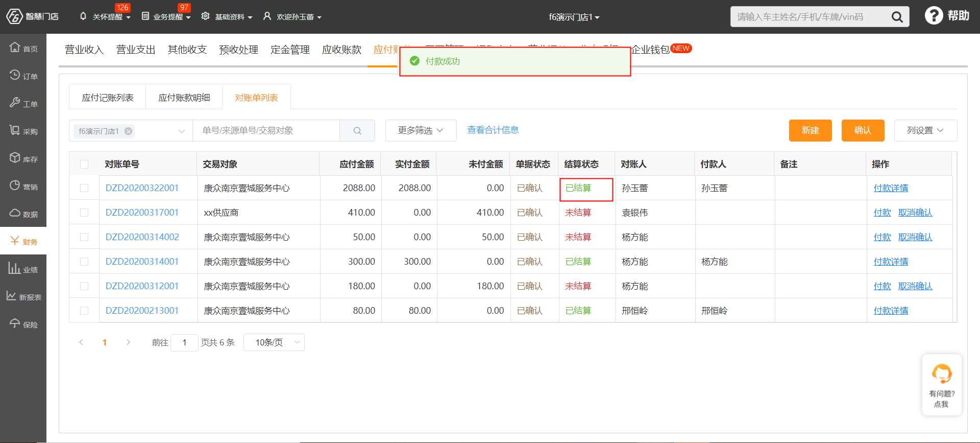Open the 数据 data sidebar item

tap(23, 214)
